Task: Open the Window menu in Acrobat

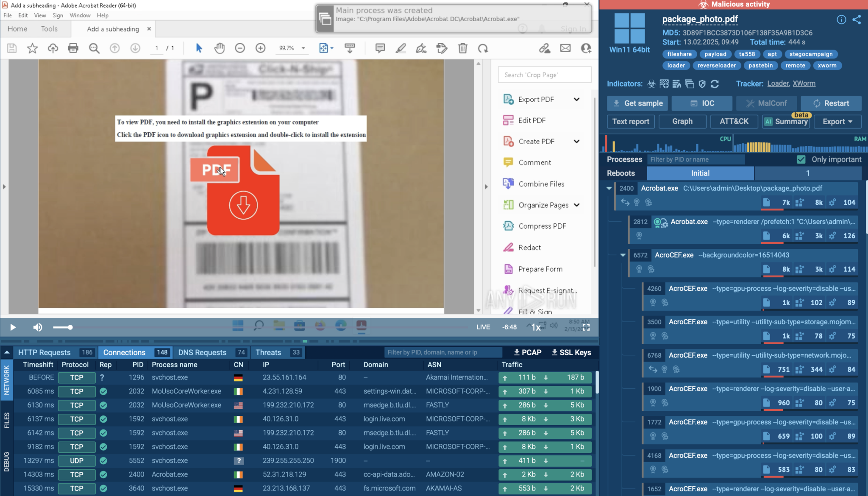Action: pos(80,15)
